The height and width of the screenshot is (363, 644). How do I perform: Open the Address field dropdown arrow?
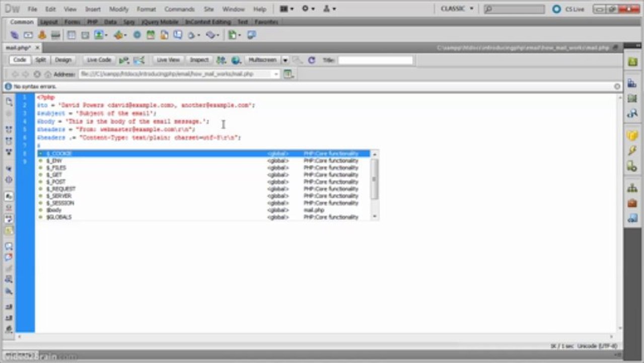point(276,74)
